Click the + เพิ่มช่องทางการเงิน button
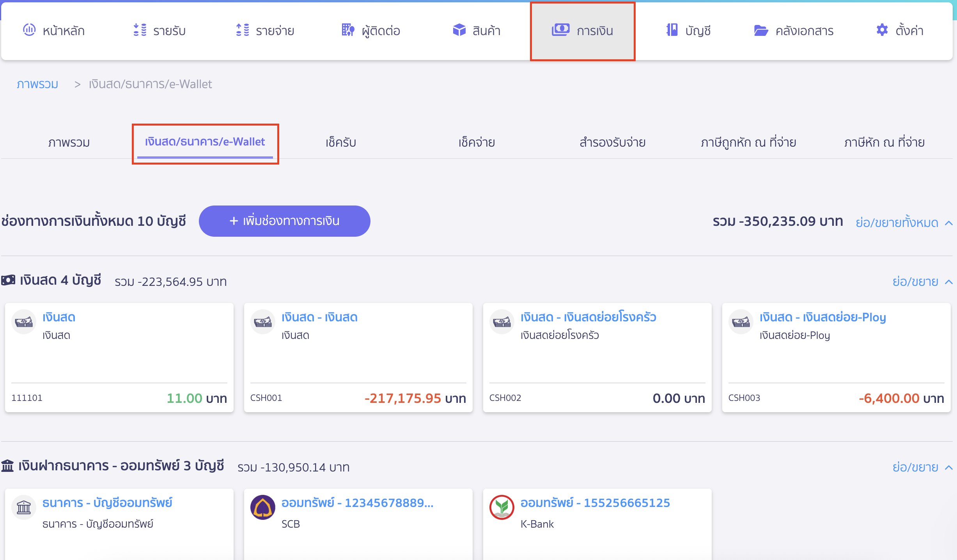The width and height of the screenshot is (957, 560). click(284, 221)
